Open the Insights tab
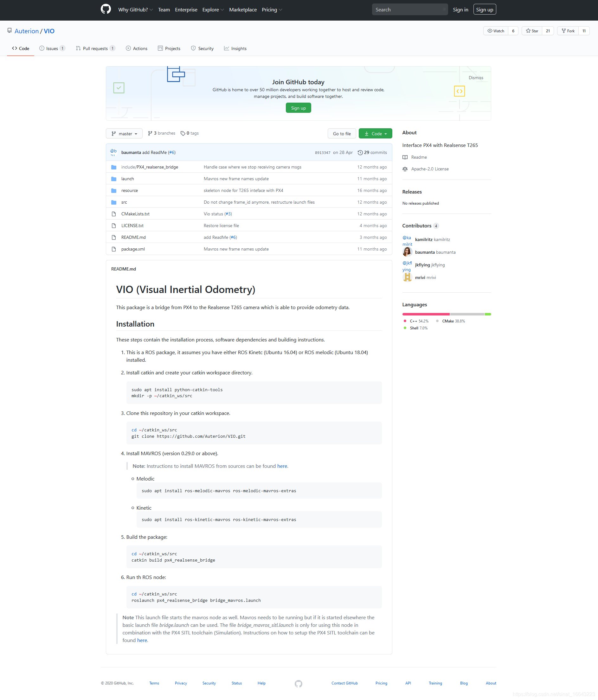 (235, 48)
